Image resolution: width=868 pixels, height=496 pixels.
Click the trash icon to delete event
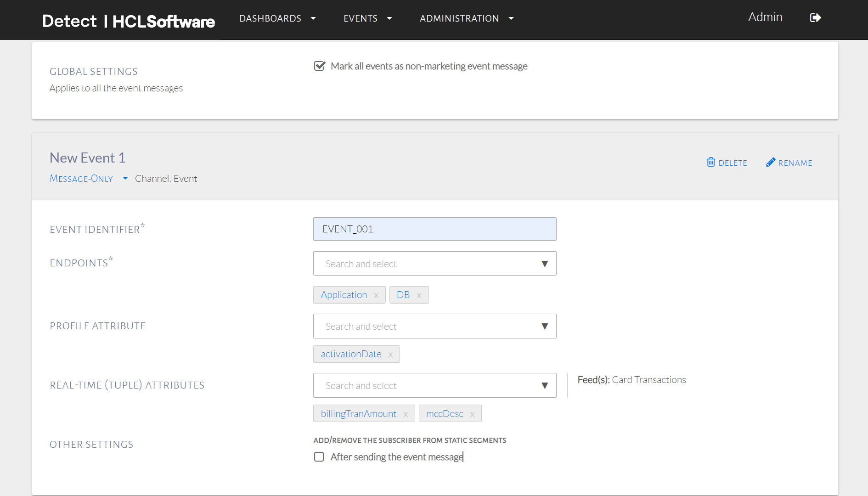click(711, 162)
